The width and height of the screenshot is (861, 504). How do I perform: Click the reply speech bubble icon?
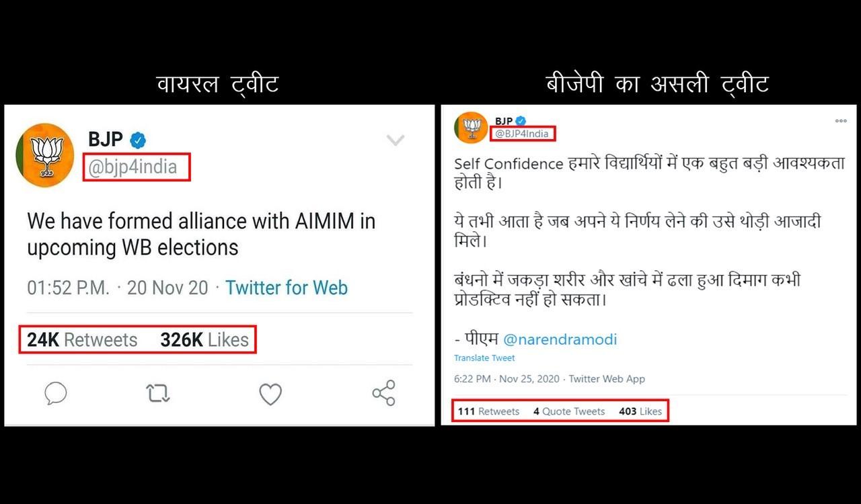pos(56,393)
